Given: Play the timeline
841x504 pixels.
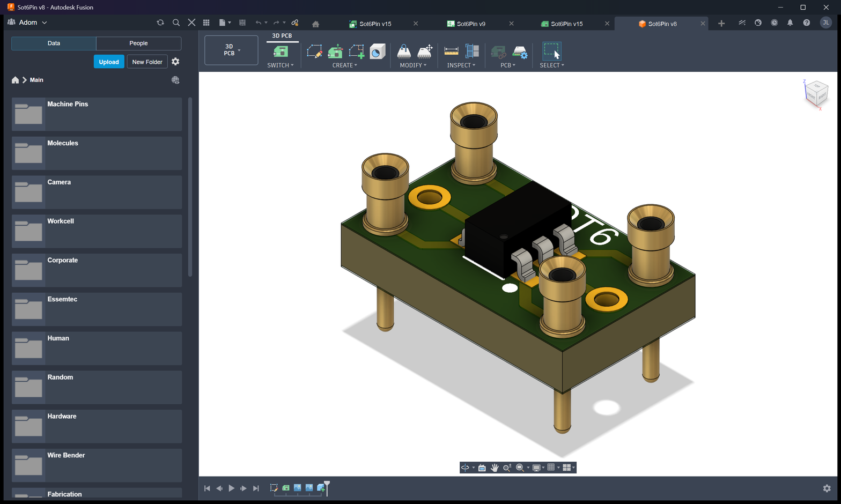Looking at the screenshot, I should (x=231, y=488).
